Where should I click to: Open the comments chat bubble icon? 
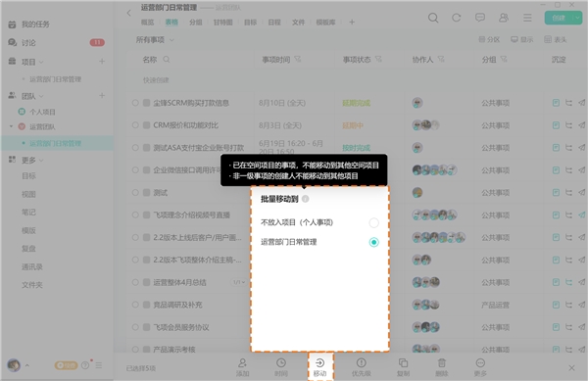click(x=480, y=18)
